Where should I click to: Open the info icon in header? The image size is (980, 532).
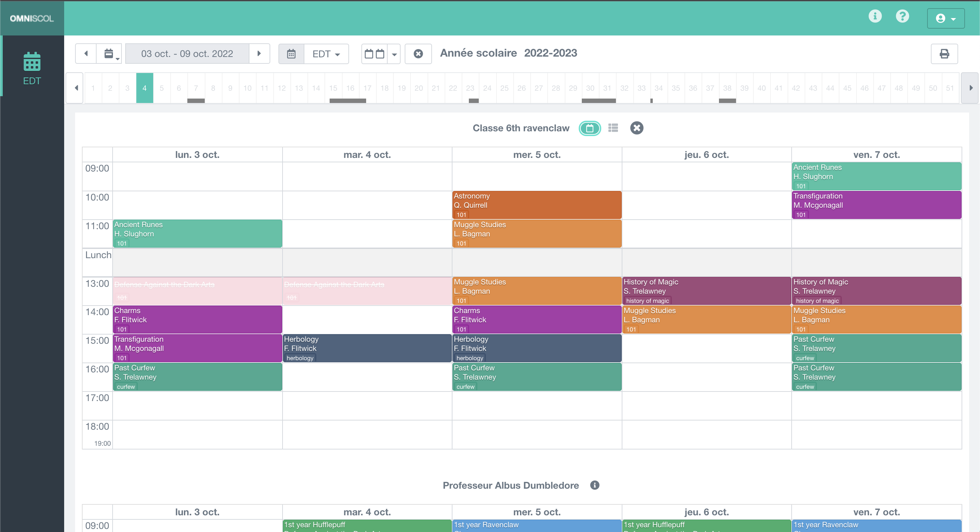tap(875, 16)
